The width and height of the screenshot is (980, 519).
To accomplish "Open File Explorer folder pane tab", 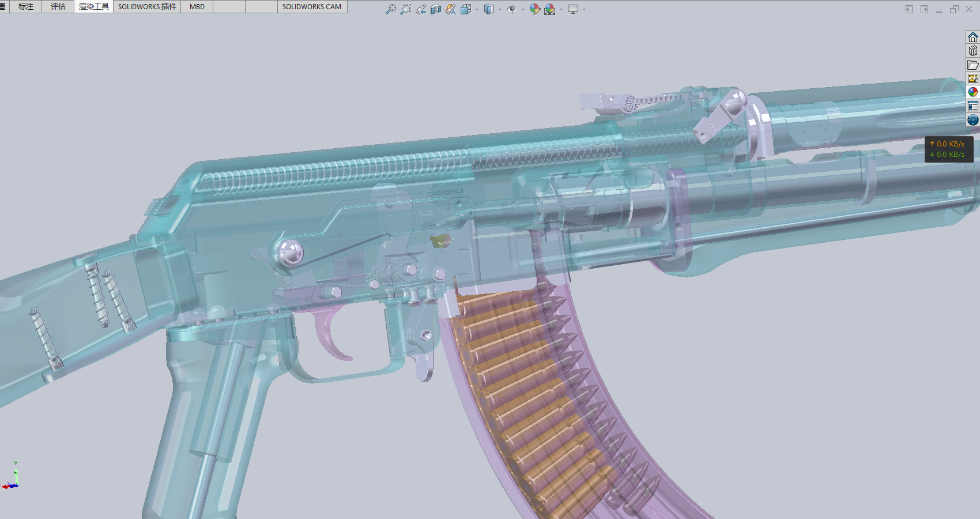I will click(x=973, y=65).
